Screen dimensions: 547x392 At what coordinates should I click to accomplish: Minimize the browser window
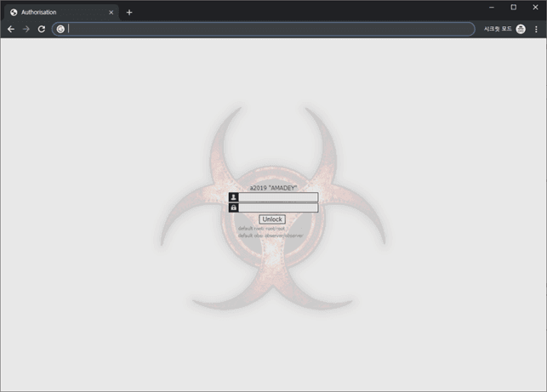click(x=492, y=8)
